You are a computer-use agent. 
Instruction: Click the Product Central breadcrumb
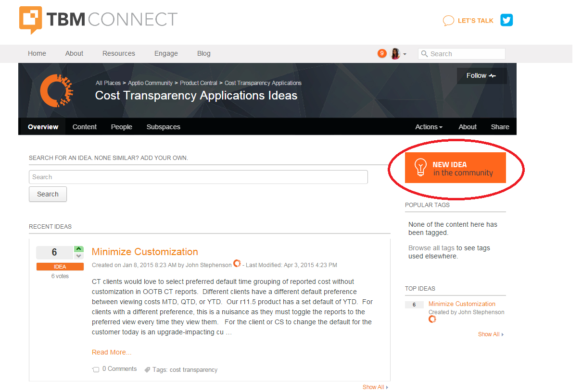(199, 83)
